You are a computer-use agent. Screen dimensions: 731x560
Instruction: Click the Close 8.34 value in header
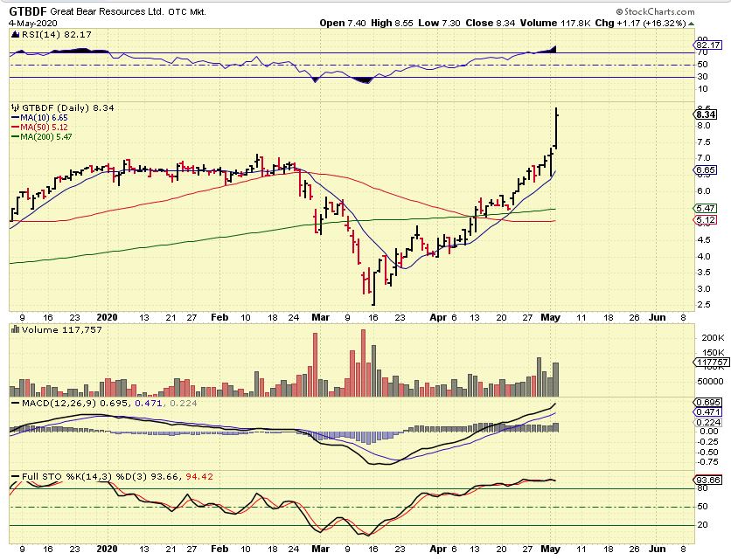(491, 23)
